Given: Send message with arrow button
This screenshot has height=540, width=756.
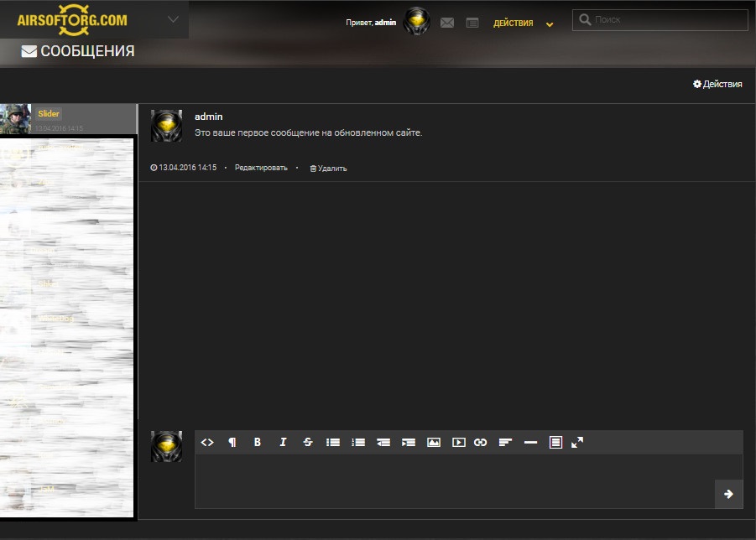Looking at the screenshot, I should click(x=728, y=494).
